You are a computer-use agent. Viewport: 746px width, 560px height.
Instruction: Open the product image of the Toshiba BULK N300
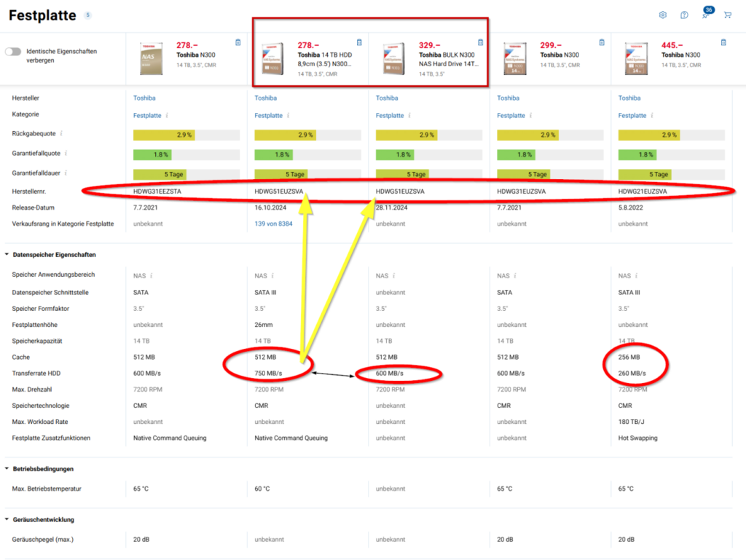394,58
